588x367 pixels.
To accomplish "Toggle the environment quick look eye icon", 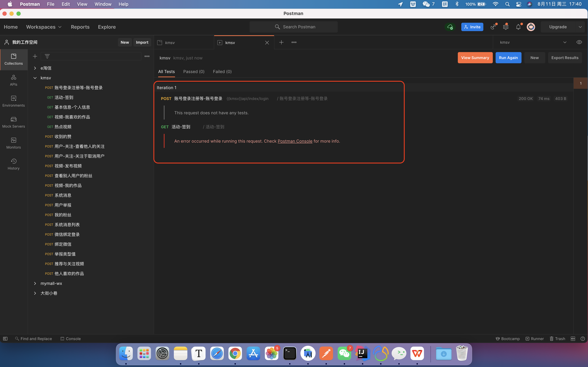I will (x=579, y=42).
